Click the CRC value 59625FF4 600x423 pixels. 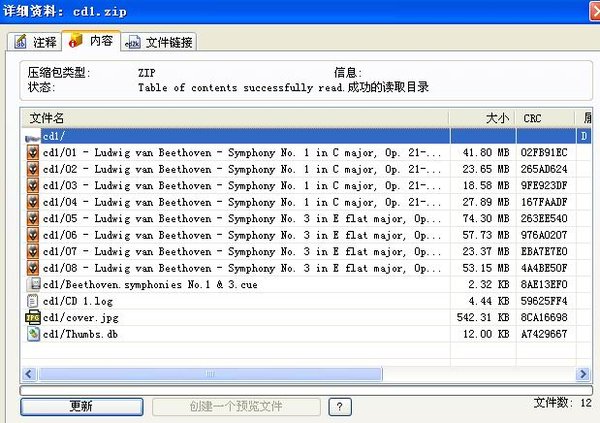pyautogui.click(x=544, y=301)
